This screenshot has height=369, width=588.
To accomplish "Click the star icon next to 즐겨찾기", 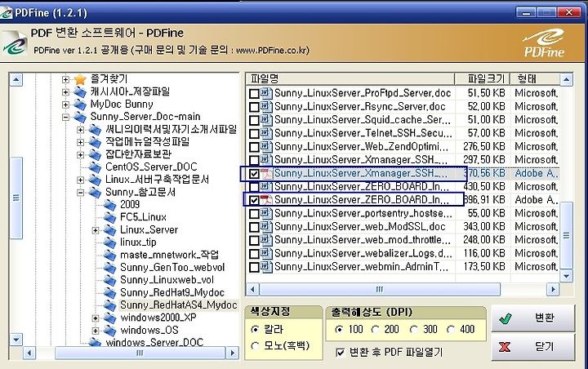I will pyautogui.click(x=80, y=79).
